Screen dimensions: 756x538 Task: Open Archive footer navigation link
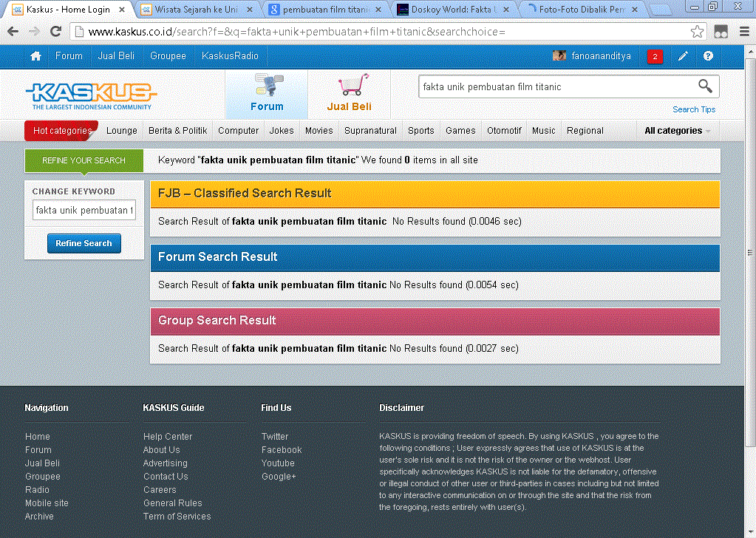click(x=39, y=517)
